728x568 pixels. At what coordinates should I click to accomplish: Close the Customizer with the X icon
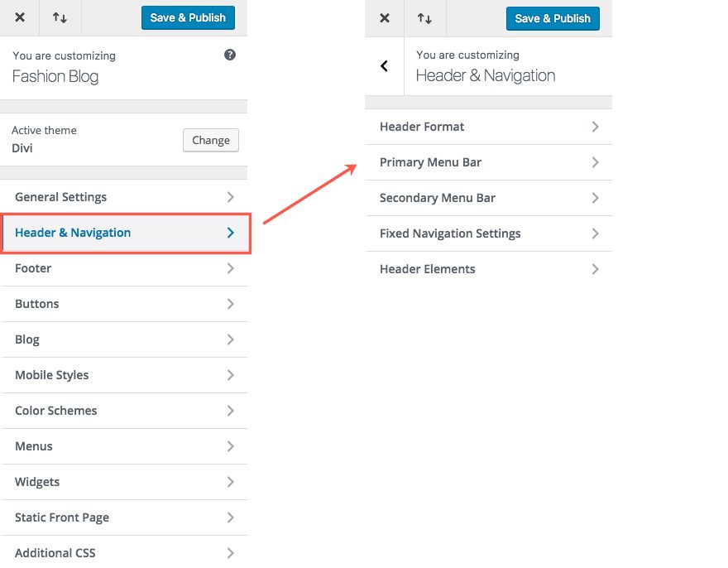click(x=20, y=17)
